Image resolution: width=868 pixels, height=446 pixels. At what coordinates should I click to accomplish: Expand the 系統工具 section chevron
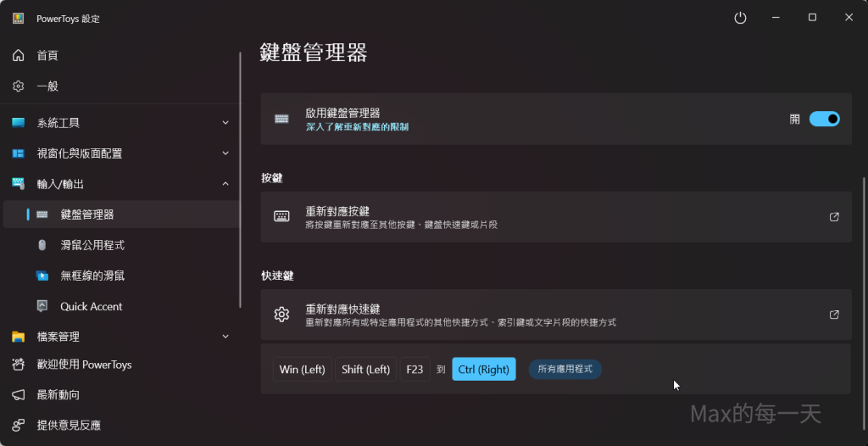pos(225,123)
